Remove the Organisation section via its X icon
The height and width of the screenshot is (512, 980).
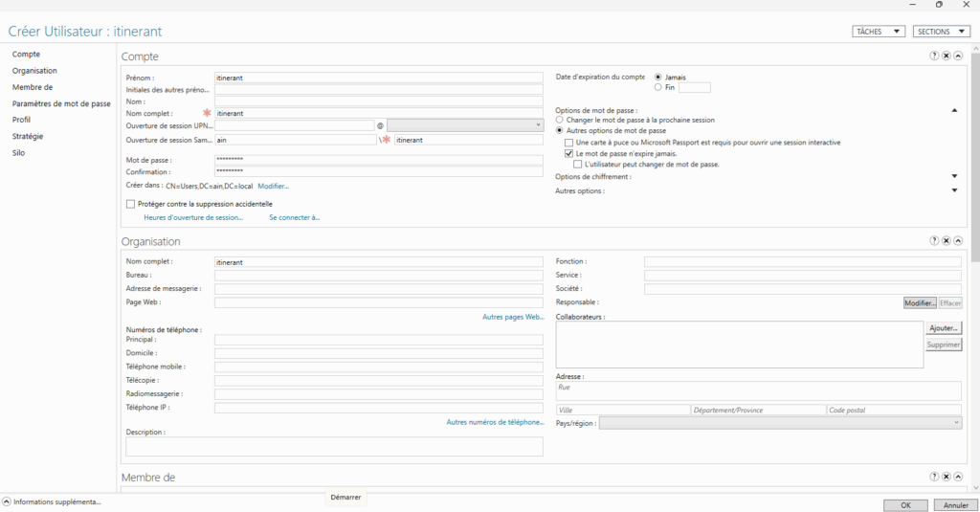[x=947, y=241]
